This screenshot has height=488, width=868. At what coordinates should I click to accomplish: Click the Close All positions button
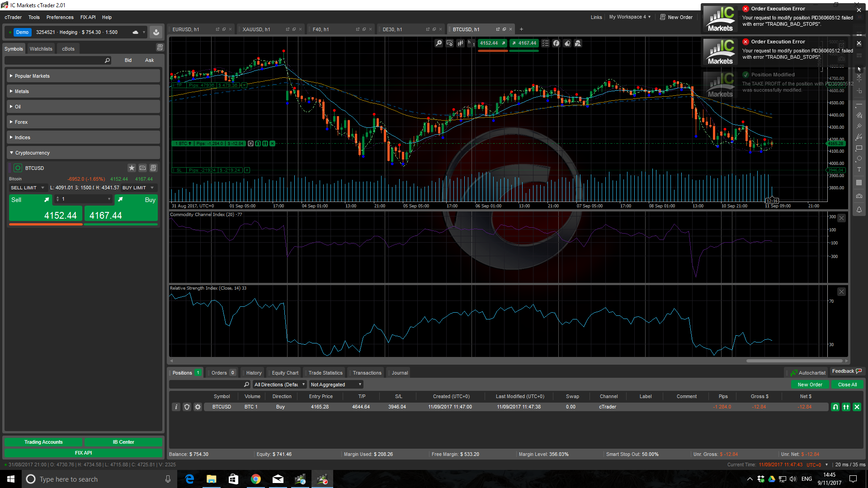(847, 385)
